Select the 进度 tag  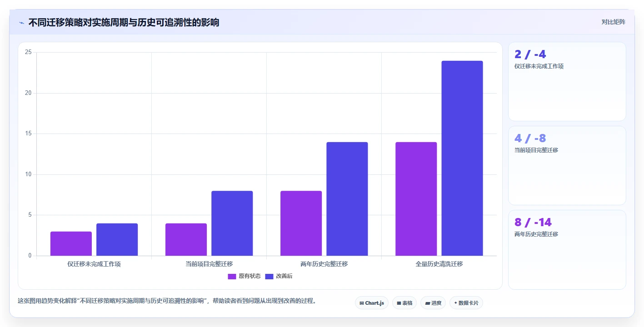(433, 303)
